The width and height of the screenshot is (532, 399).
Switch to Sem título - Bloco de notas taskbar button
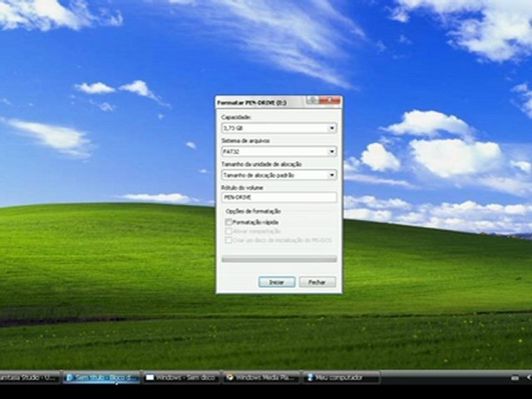click(101, 377)
